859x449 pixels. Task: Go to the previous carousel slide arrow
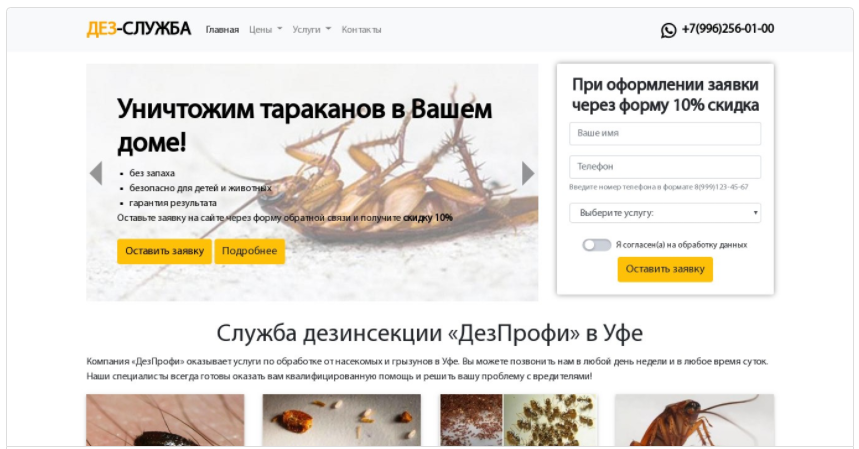click(x=96, y=174)
